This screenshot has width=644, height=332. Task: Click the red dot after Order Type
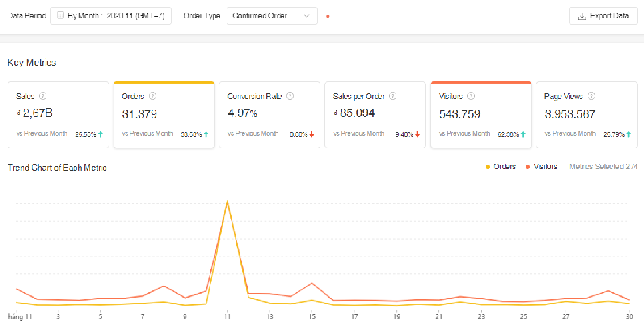click(x=328, y=17)
